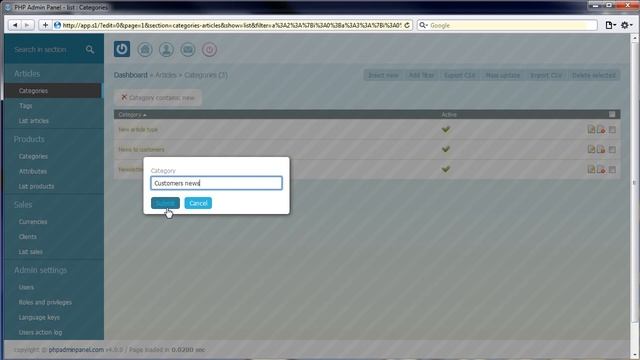Follow the Dashboard breadcrumb link
This screenshot has width=640, height=360.
(131, 75)
